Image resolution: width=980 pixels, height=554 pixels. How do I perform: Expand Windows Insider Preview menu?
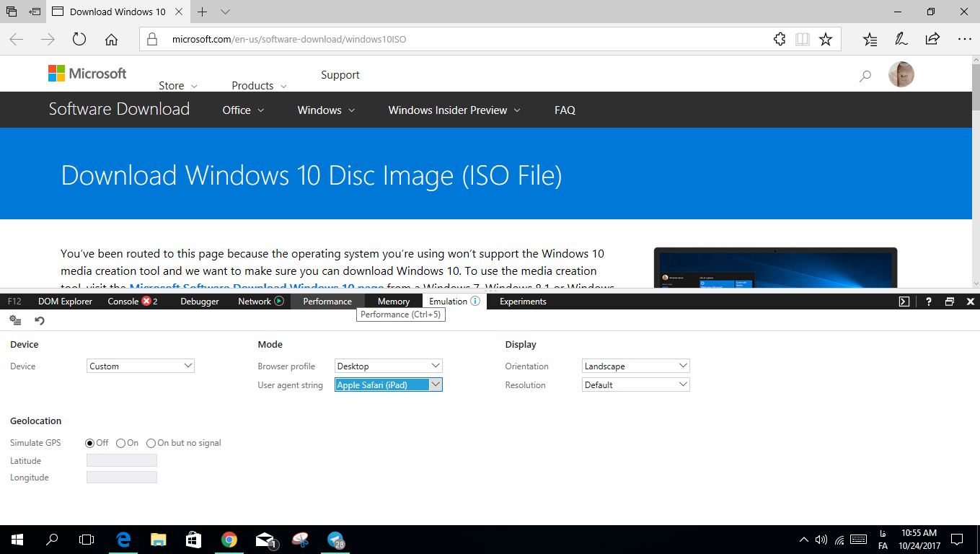click(x=454, y=110)
